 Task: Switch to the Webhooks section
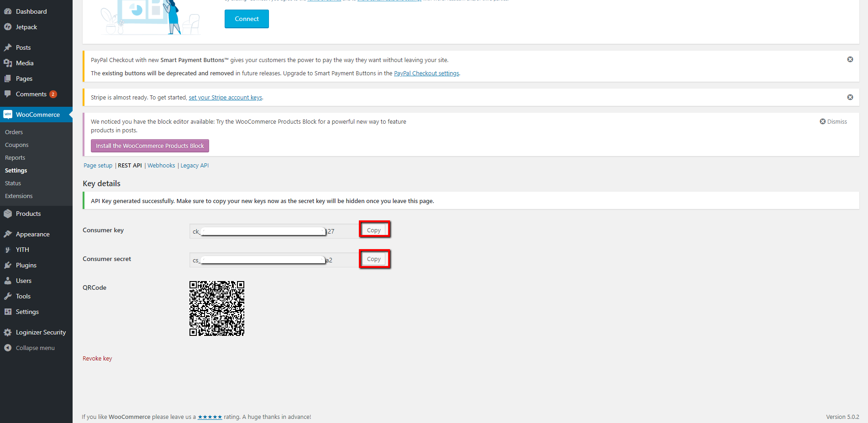(161, 166)
